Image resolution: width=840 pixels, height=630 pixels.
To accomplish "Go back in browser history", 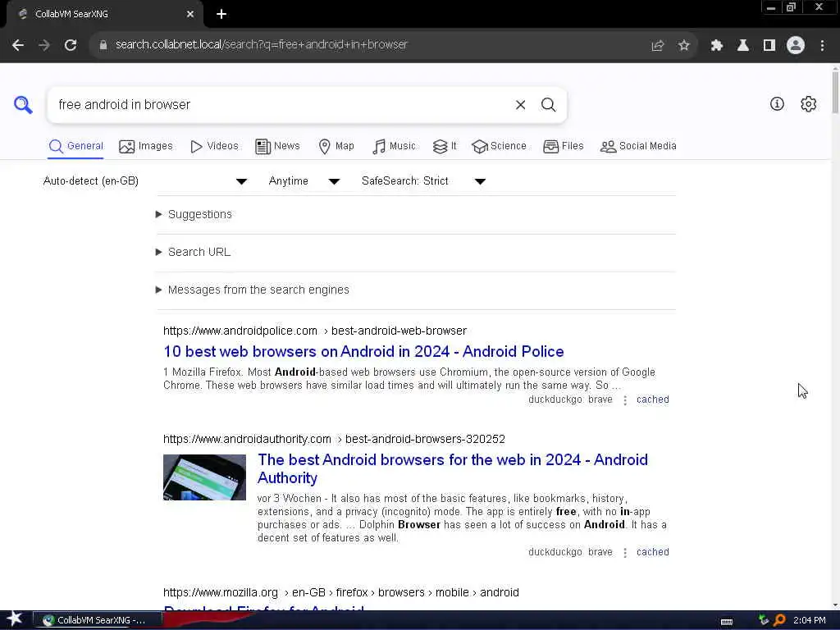I will tap(18, 45).
